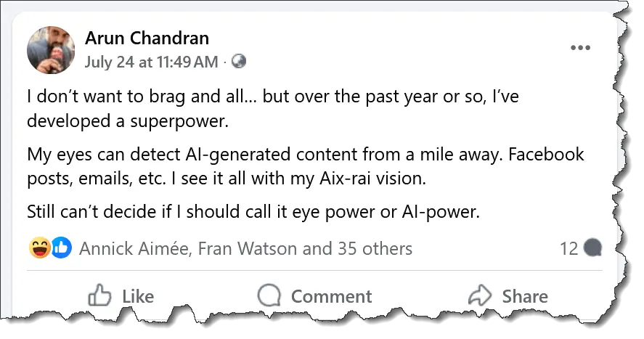
Task: Click the laughing Haha reaction emoji
Action: click(x=41, y=249)
